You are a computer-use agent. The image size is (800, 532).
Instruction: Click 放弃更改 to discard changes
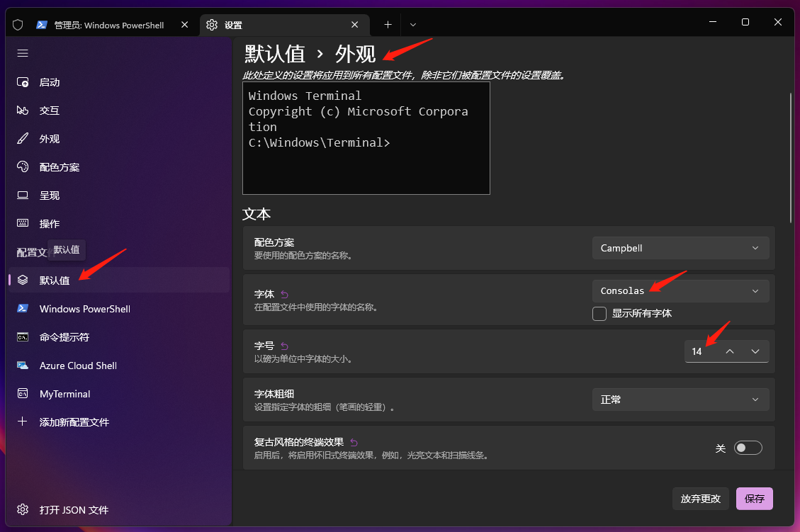point(700,498)
